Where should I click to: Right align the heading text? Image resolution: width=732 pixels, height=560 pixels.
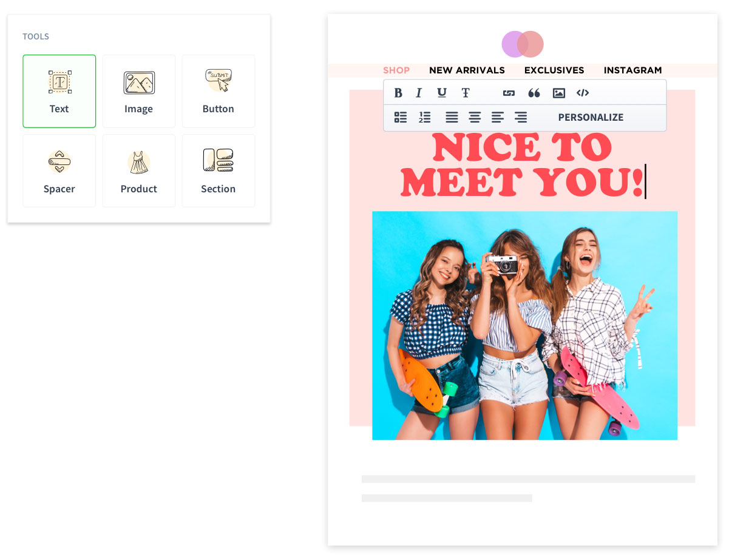521,117
